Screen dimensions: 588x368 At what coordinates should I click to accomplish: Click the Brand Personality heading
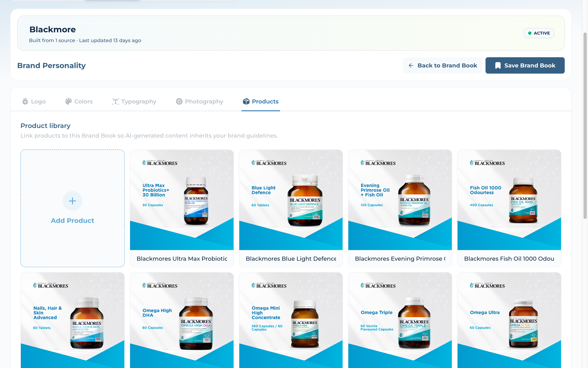tap(51, 65)
